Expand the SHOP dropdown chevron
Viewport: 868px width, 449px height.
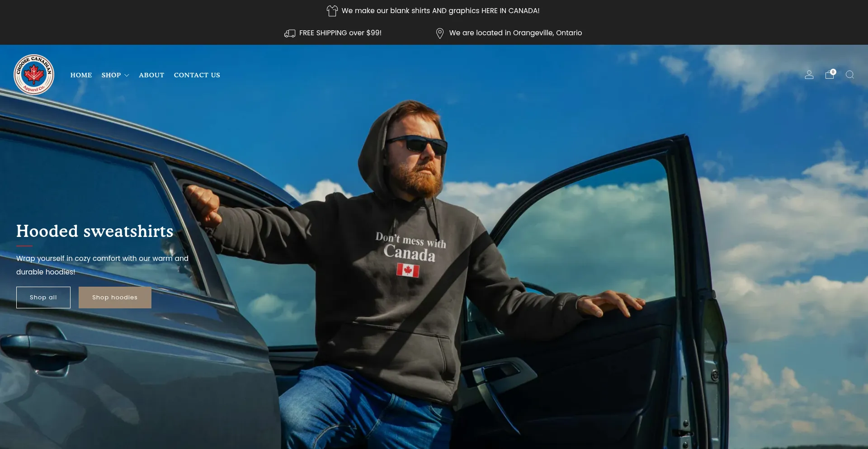point(127,76)
